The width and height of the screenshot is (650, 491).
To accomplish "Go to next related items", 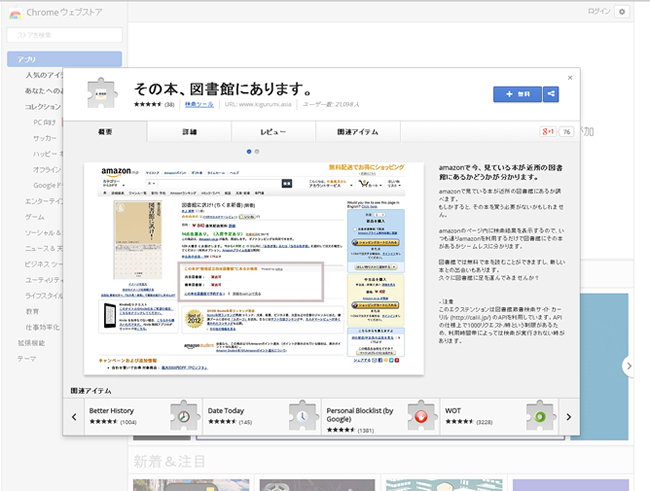I will (x=569, y=417).
